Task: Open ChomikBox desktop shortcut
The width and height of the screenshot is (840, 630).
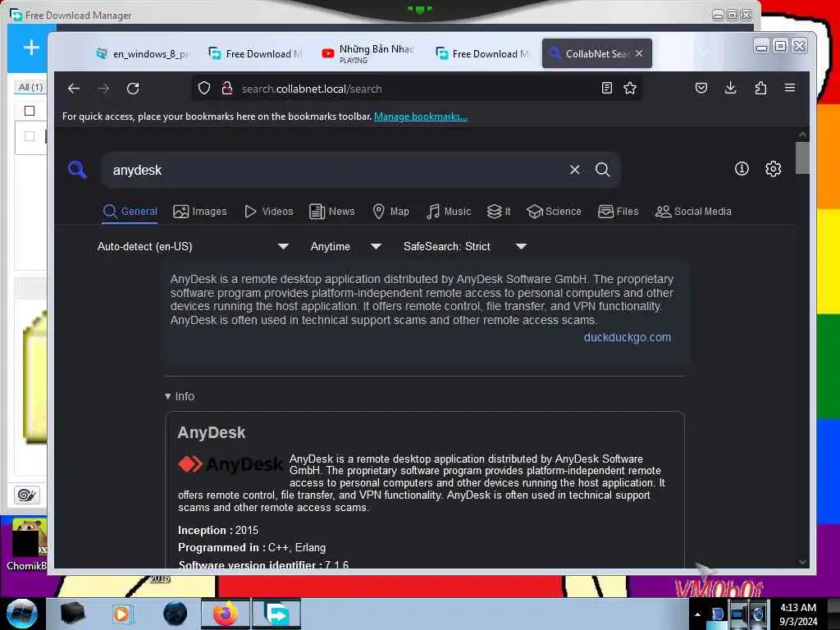Action: [x=28, y=545]
